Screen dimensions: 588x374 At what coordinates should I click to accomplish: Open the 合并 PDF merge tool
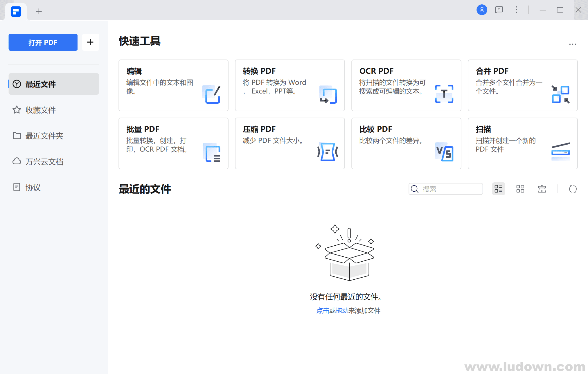pyautogui.click(x=522, y=85)
